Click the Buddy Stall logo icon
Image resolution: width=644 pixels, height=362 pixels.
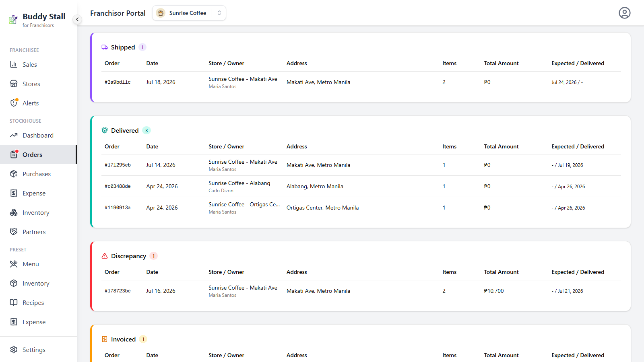(13, 19)
